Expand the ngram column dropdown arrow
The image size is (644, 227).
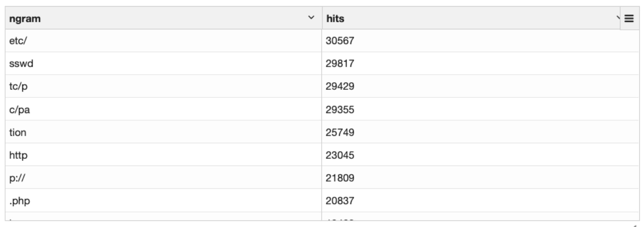(x=311, y=18)
